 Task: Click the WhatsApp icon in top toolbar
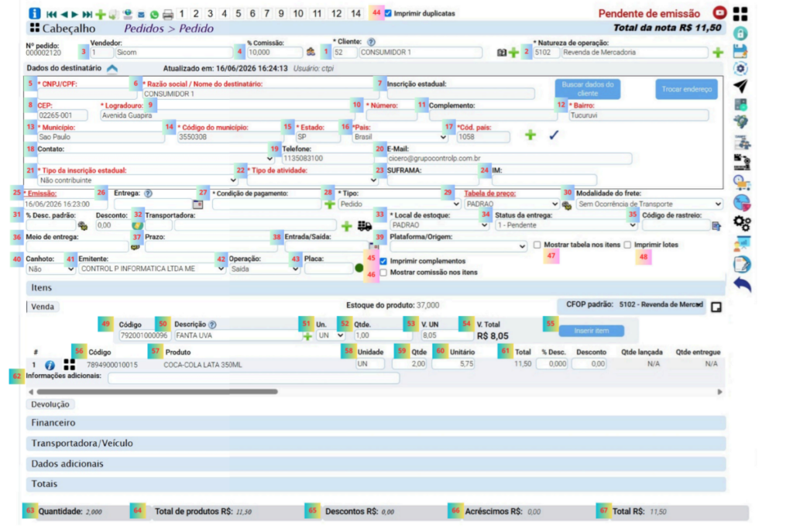point(155,14)
